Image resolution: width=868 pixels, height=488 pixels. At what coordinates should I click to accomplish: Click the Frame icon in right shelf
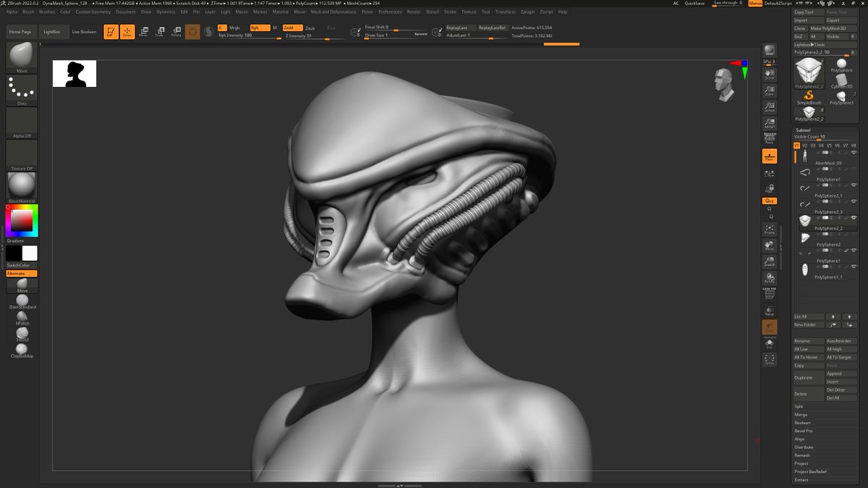click(770, 230)
